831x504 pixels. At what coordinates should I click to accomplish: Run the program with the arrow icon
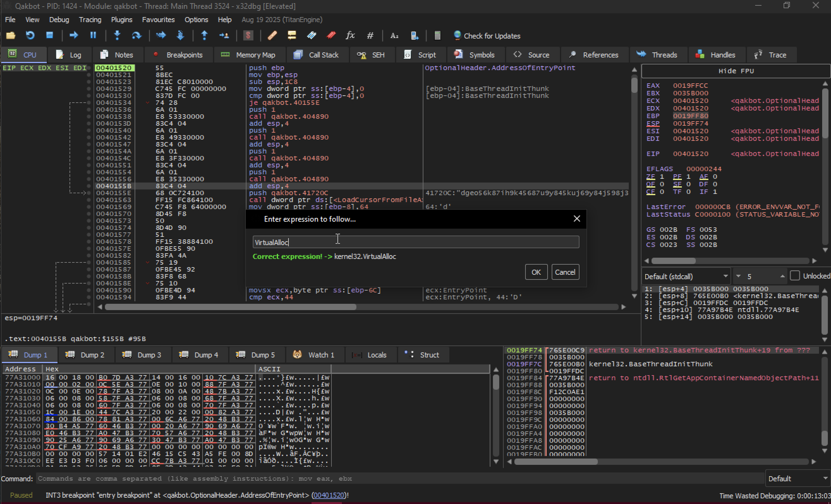(74, 35)
